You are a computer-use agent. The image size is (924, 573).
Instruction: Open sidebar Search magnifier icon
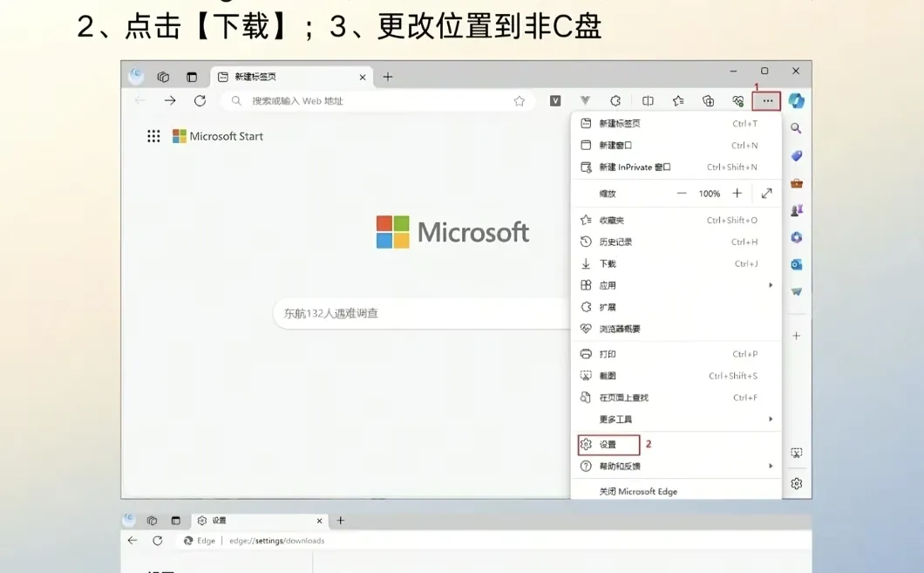coord(796,128)
